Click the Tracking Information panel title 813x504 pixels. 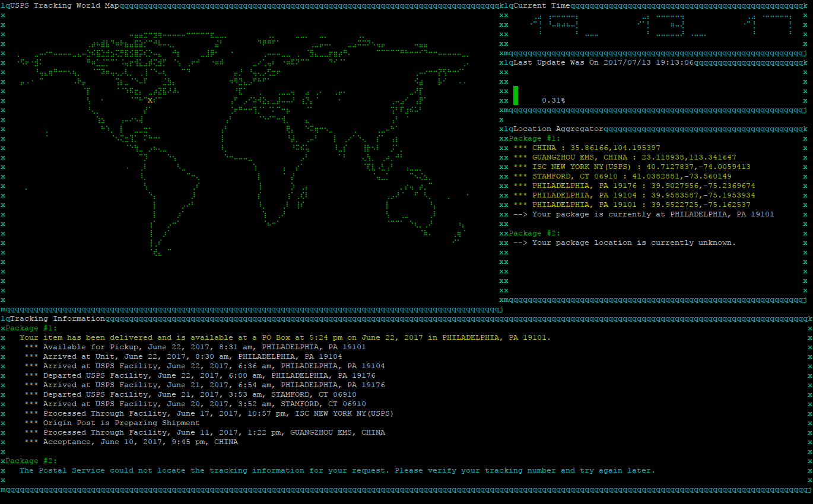[58, 318]
